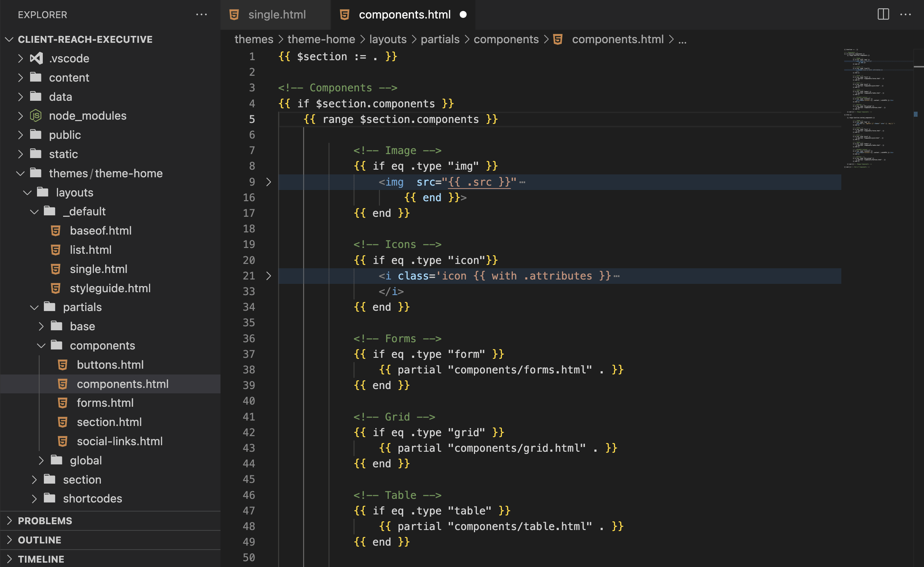Viewport: 924px width, 567px height.
Task: Click split editor right icon
Action: (x=883, y=15)
